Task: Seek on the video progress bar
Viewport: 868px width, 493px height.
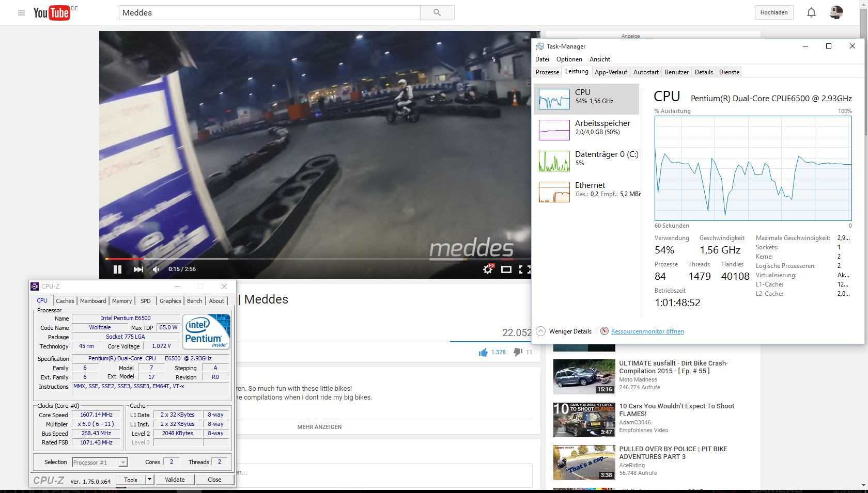Action: click(x=318, y=259)
